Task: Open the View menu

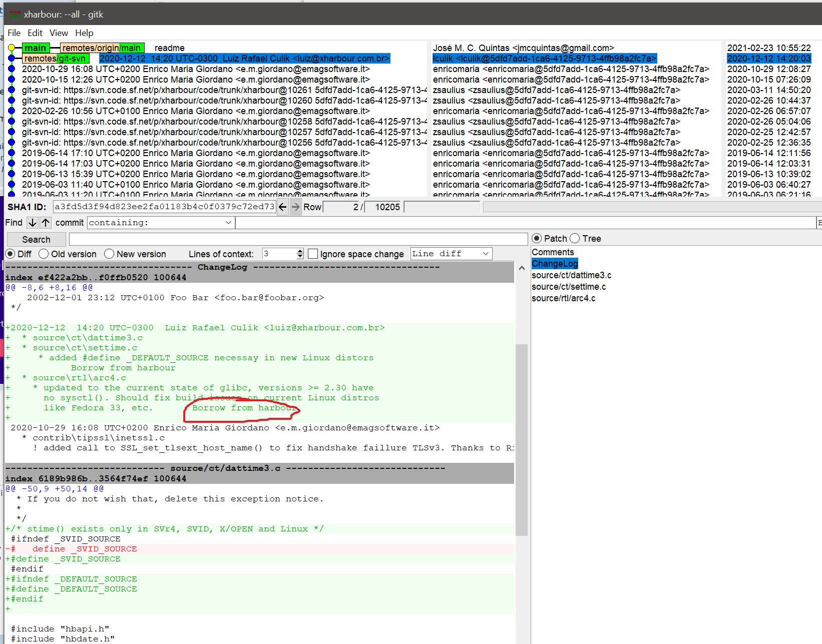Action: coord(59,33)
